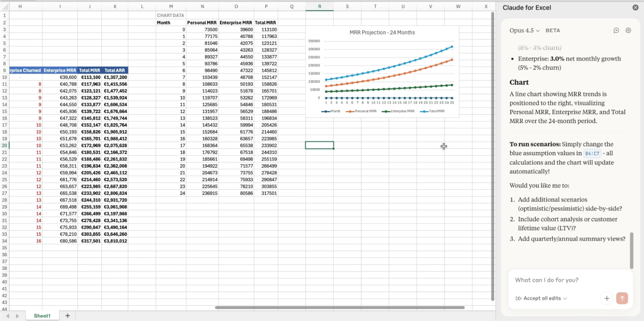Open Claude settings gear icon

coord(628,30)
